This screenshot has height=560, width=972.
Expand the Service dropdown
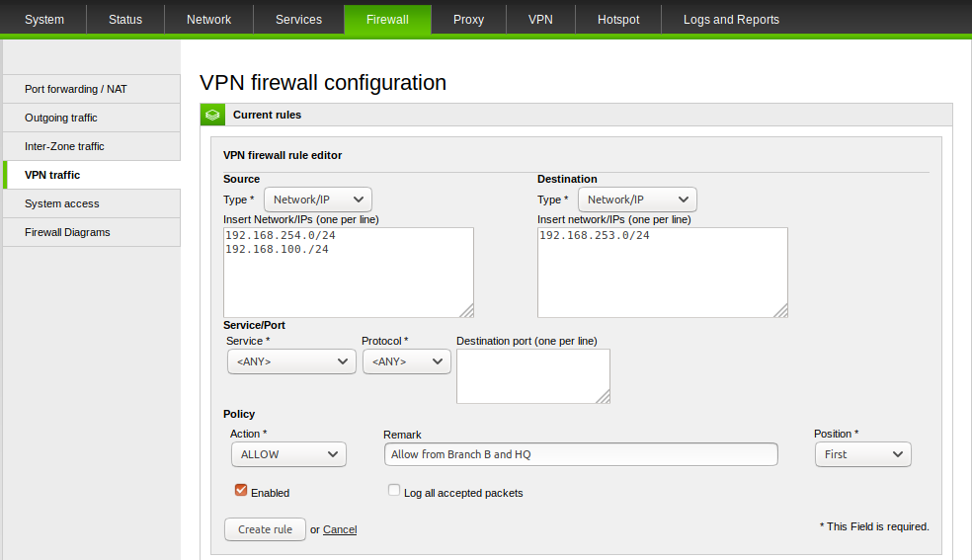(x=290, y=361)
